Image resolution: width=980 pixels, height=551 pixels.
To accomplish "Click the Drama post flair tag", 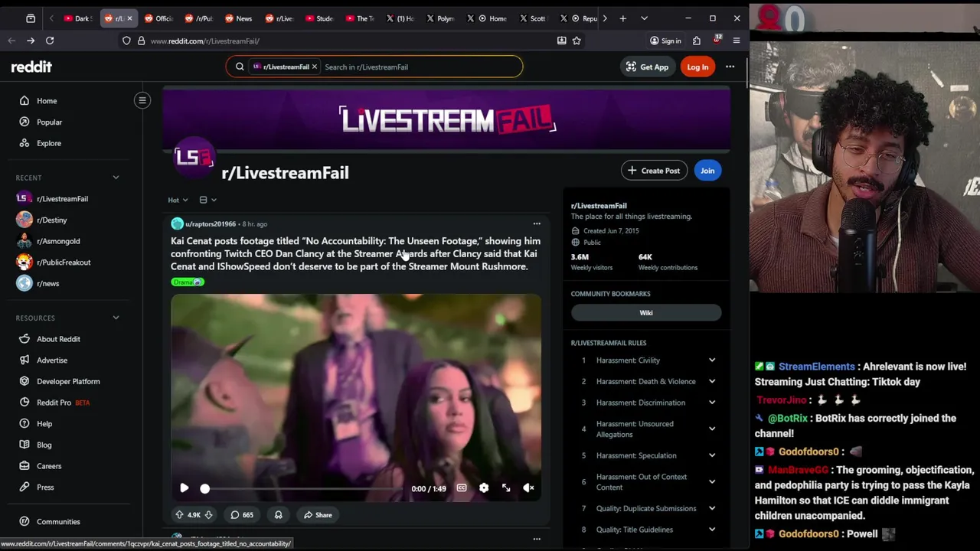I will point(188,282).
